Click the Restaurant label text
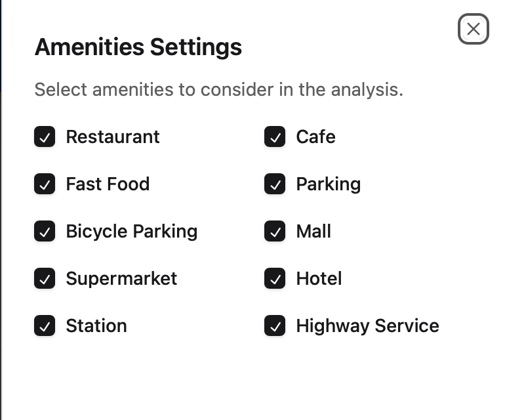This screenshot has height=420, width=505. pos(113,136)
